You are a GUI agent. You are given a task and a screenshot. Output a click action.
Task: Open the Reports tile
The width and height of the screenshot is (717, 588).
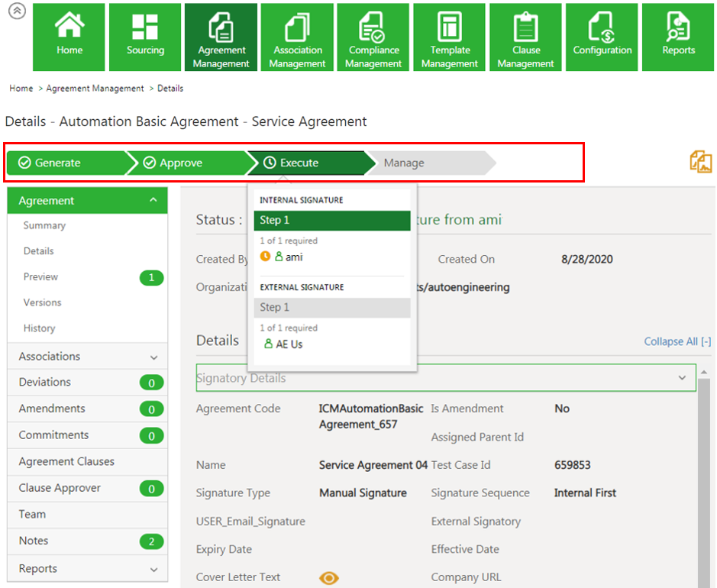pos(678,37)
